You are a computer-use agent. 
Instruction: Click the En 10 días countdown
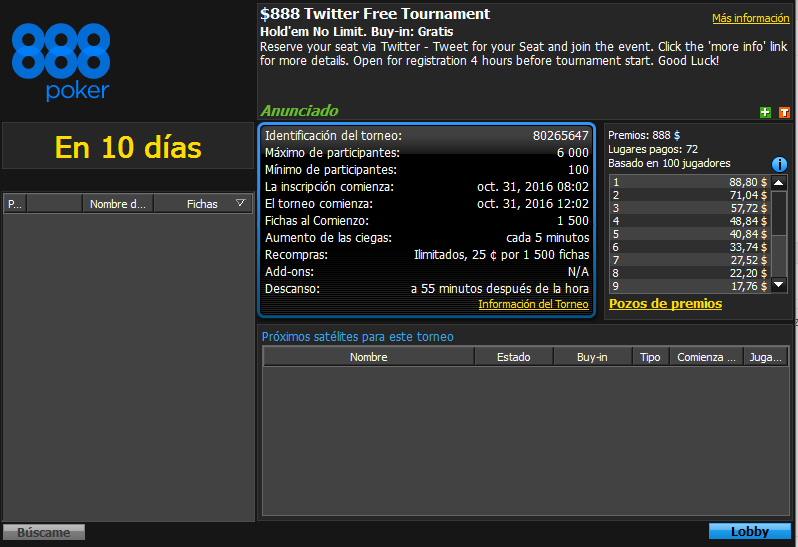point(128,148)
